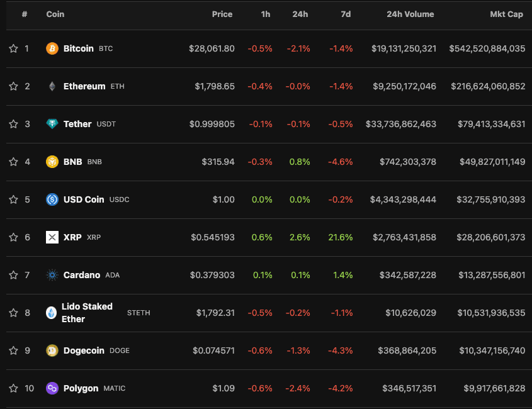532x409 pixels.
Task: Toggle star for Lido Staked Ether
Action: pos(13,313)
